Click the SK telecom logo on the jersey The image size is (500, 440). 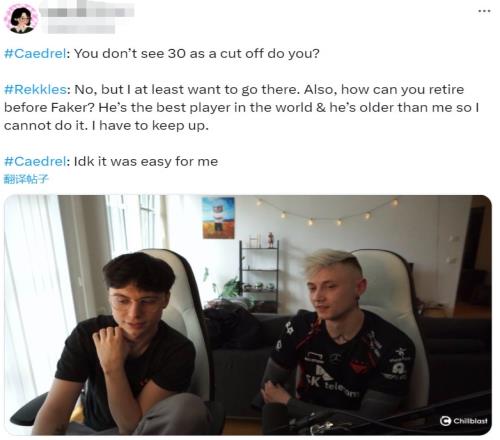point(330,380)
